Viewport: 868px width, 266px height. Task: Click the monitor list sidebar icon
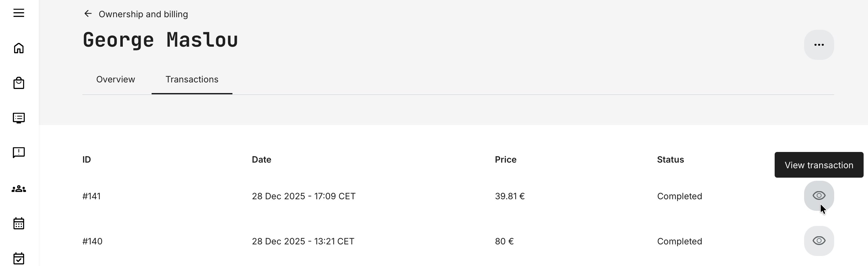pos(19,118)
